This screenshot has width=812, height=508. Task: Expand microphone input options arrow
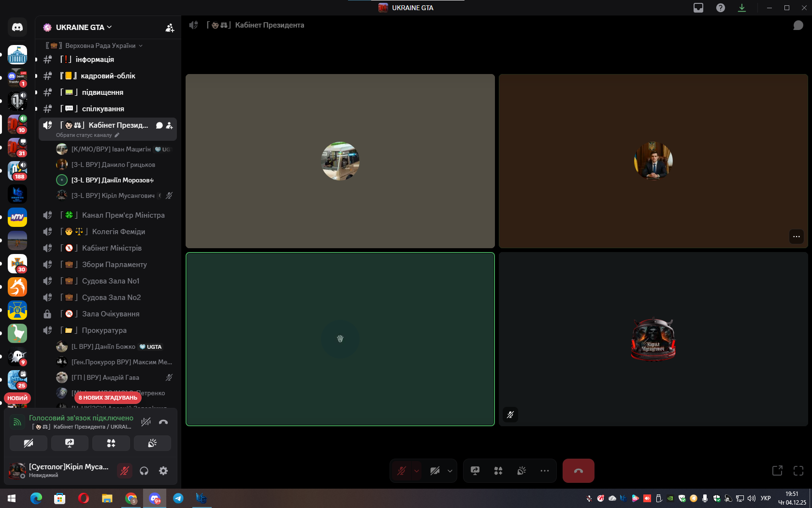point(417,471)
